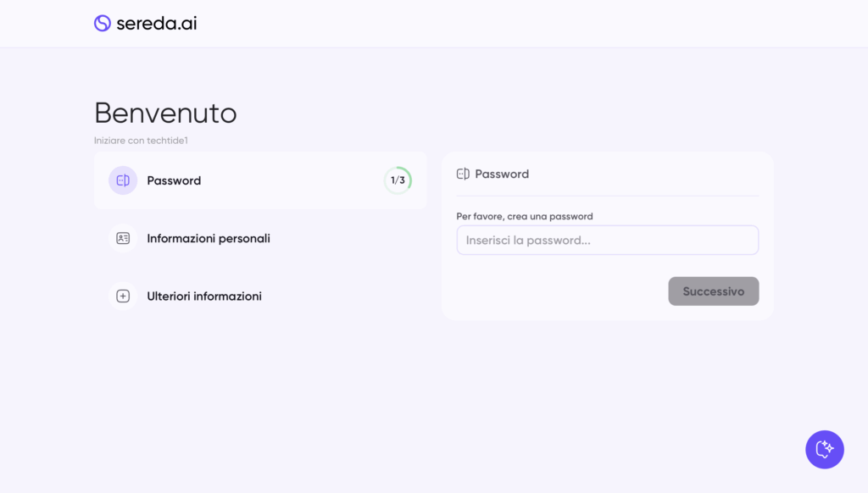Click the Informazioni personali ID card icon
This screenshot has height=493, width=868.
click(x=123, y=238)
